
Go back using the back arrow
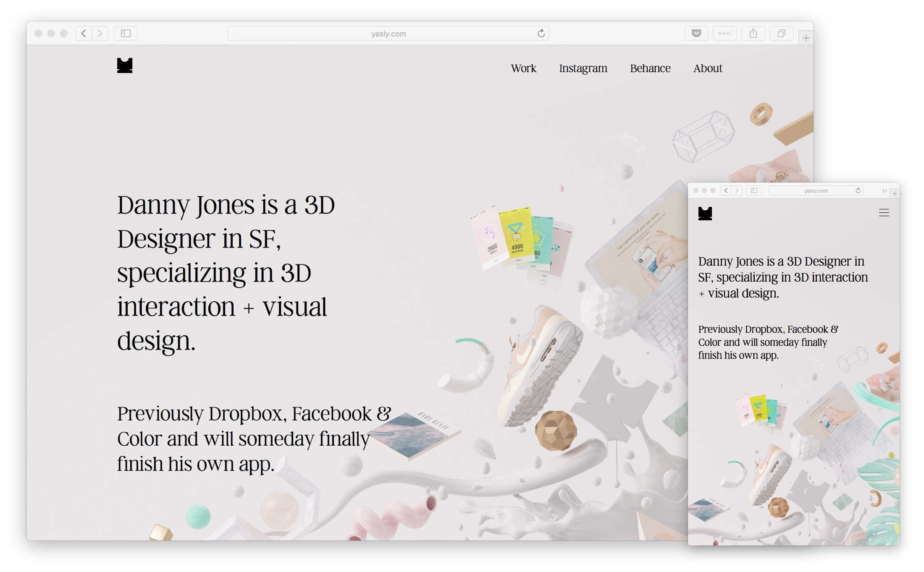[x=83, y=33]
